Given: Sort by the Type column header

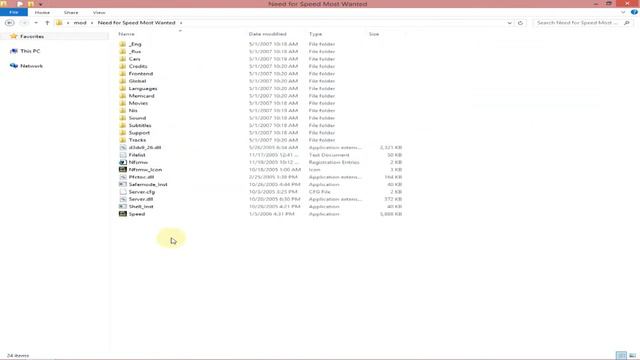Looking at the screenshot, I should click(316, 34).
